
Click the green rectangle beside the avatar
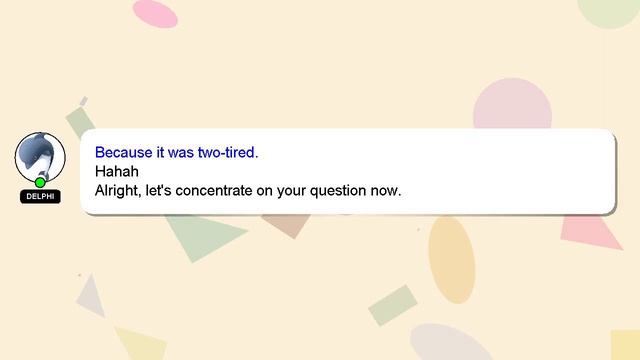80,121
